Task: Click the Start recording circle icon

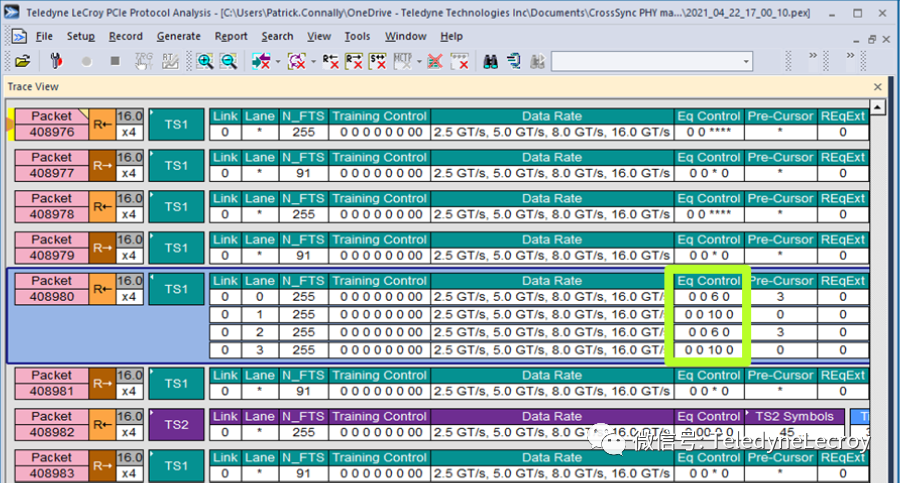Action: [86, 61]
